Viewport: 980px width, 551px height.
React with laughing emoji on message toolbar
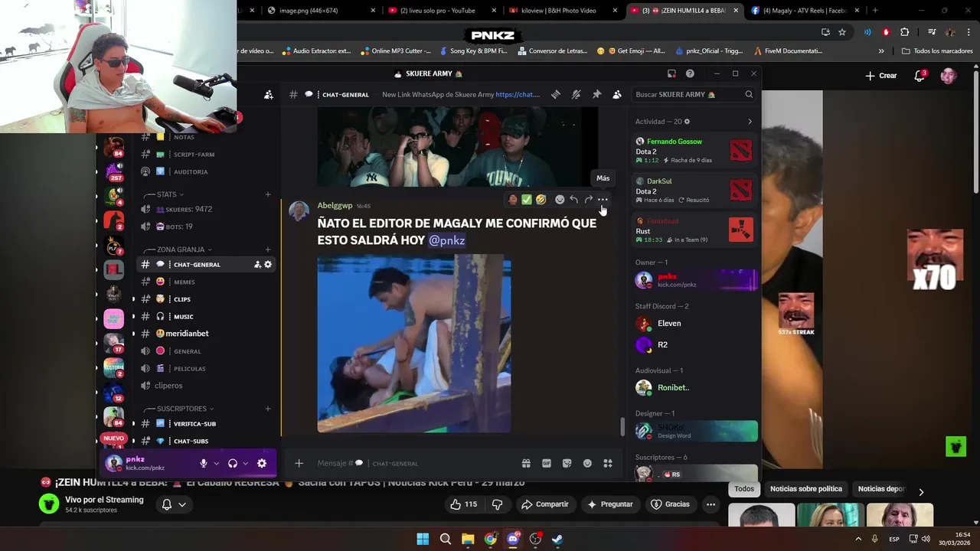[541, 200]
